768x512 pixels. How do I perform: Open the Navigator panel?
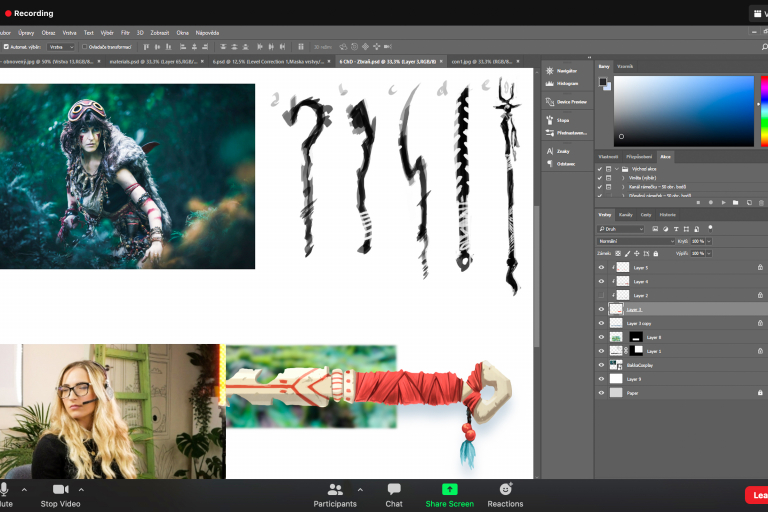point(566,71)
